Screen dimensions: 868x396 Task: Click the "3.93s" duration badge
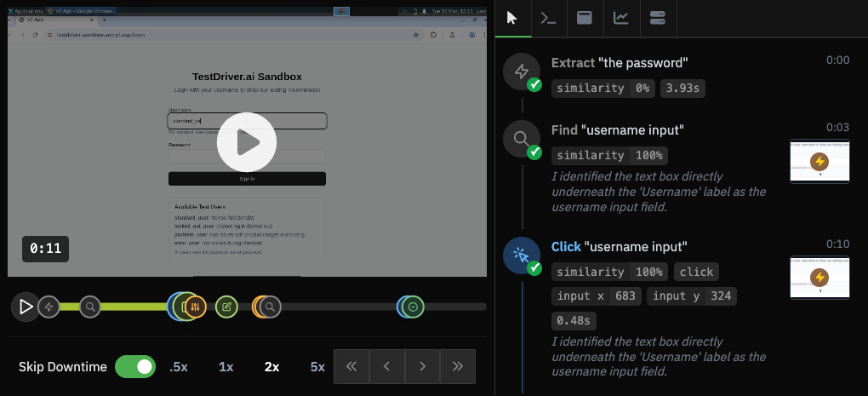682,89
